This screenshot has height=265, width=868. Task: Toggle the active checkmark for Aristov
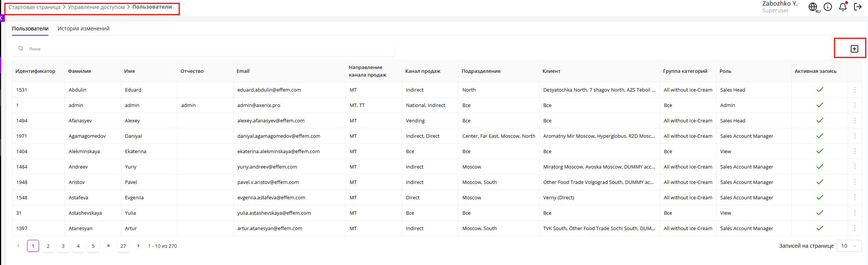pos(820,182)
